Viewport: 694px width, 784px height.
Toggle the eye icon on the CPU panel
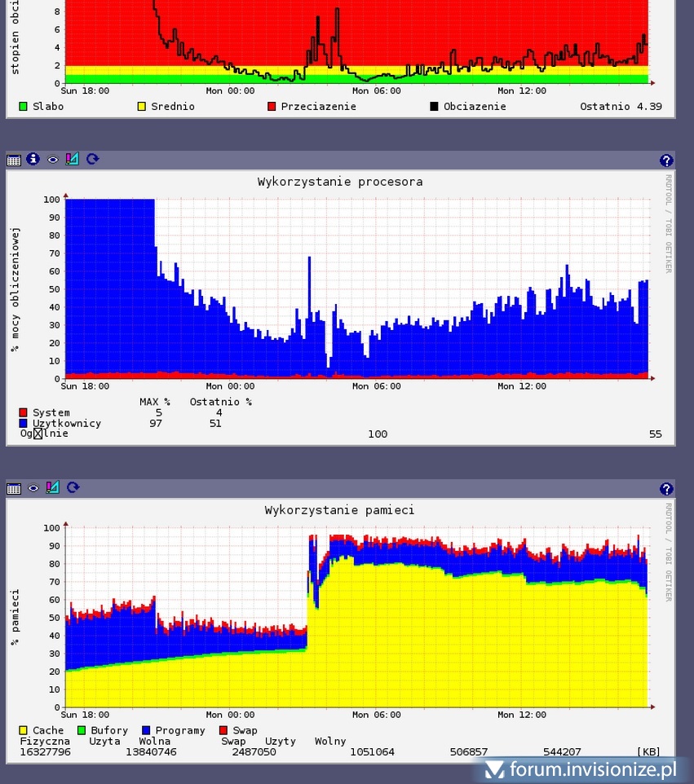coord(52,160)
